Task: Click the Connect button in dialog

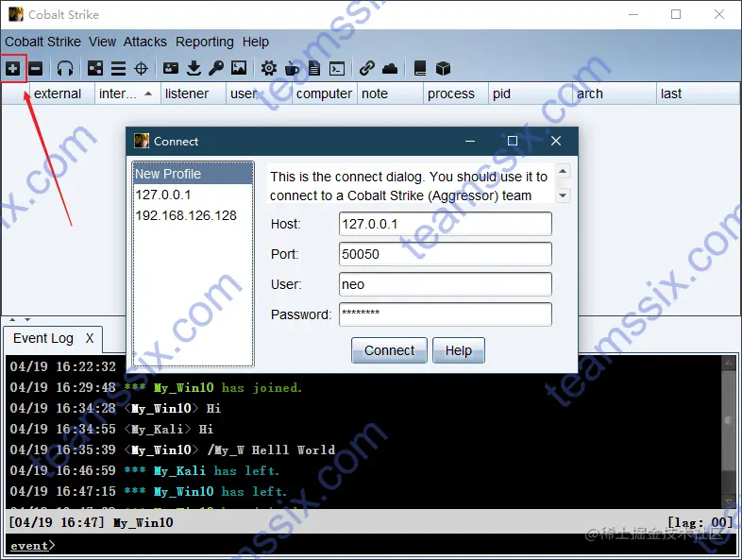Action: (x=389, y=350)
